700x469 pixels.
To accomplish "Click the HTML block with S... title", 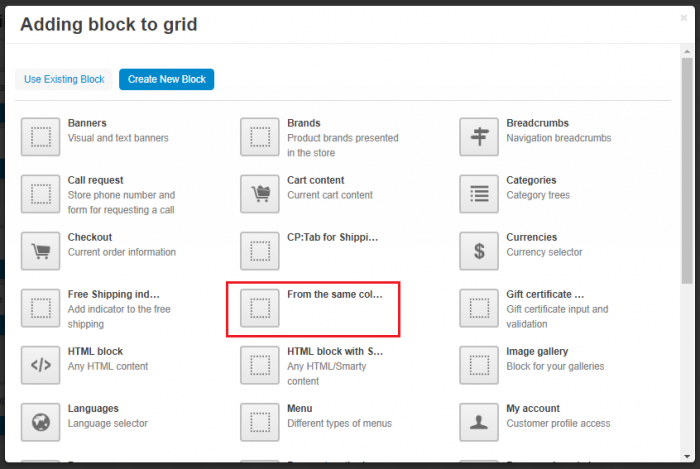I will pos(335,352).
